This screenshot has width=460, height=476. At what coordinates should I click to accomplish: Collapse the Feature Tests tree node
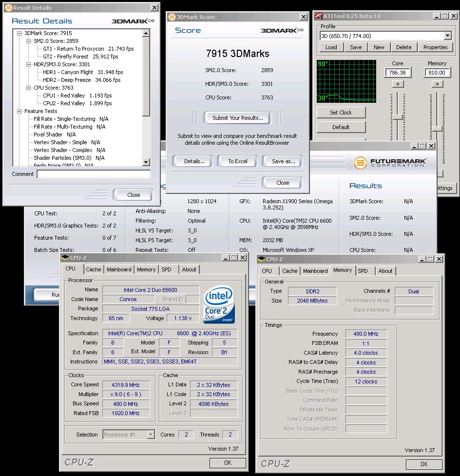19,111
